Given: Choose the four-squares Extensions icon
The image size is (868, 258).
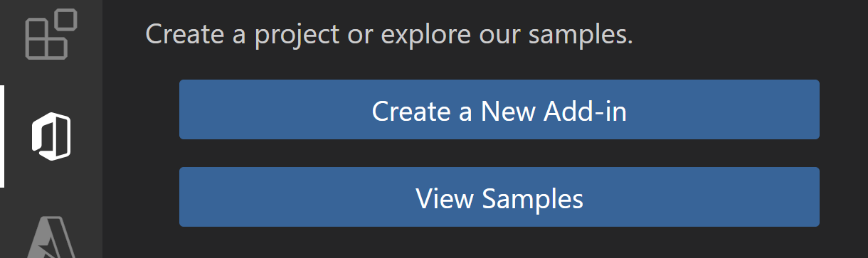Looking at the screenshot, I should [x=51, y=33].
